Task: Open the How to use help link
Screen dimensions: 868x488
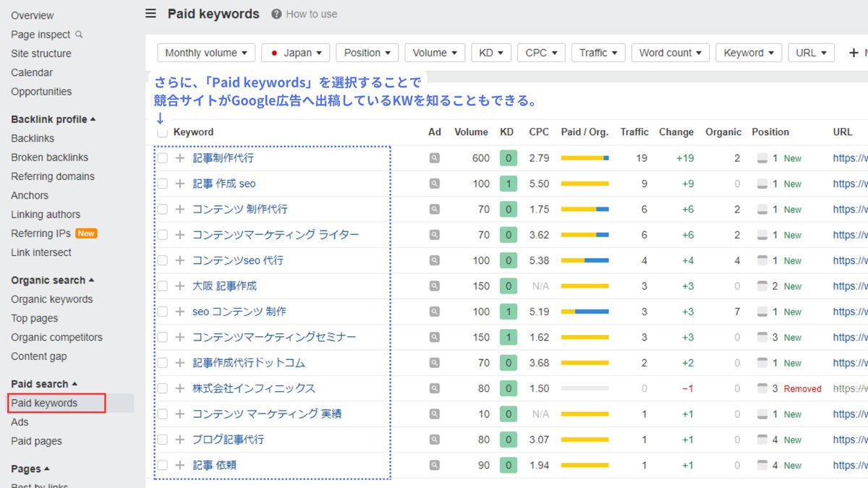Action: click(305, 14)
